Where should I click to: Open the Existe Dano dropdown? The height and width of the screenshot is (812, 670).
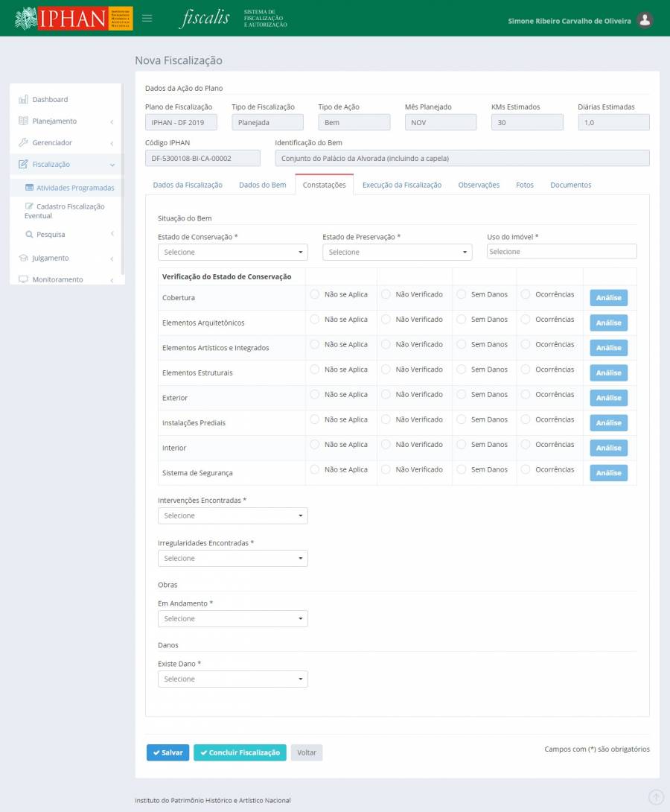coord(232,679)
